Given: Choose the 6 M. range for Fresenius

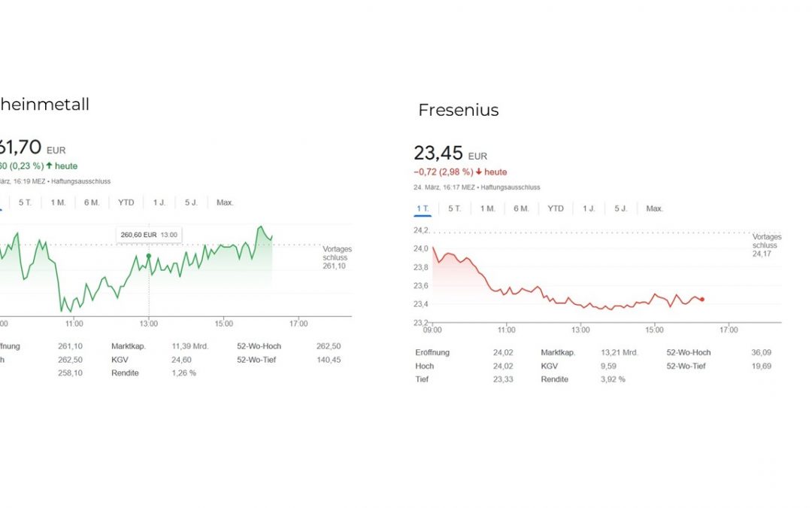Looking at the screenshot, I should click(521, 208).
